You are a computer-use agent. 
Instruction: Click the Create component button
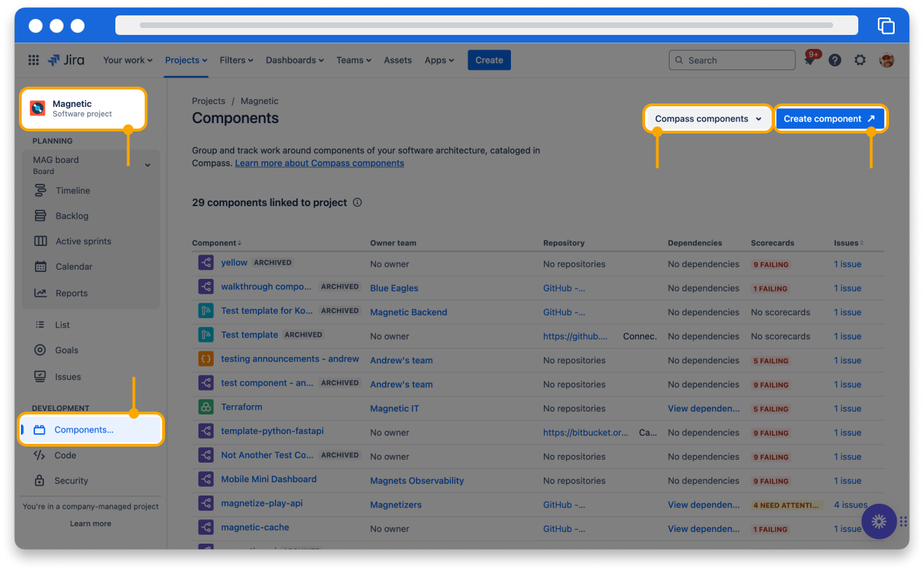click(x=830, y=119)
